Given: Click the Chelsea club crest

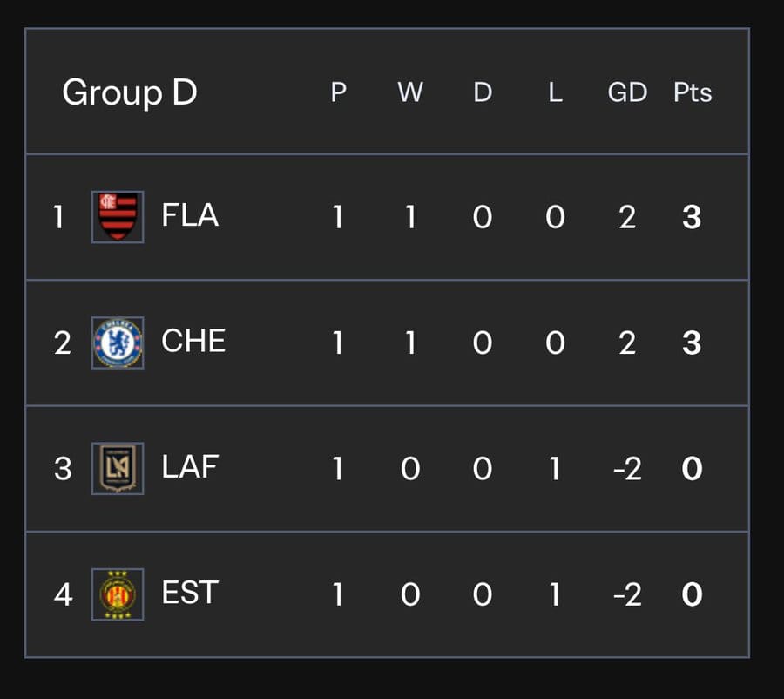Looking at the screenshot, I should [118, 343].
